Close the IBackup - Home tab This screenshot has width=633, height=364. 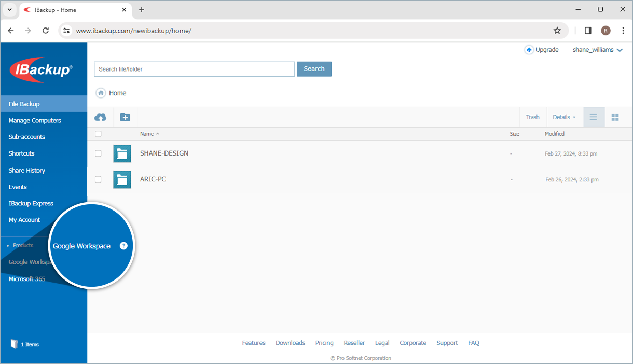tap(124, 10)
